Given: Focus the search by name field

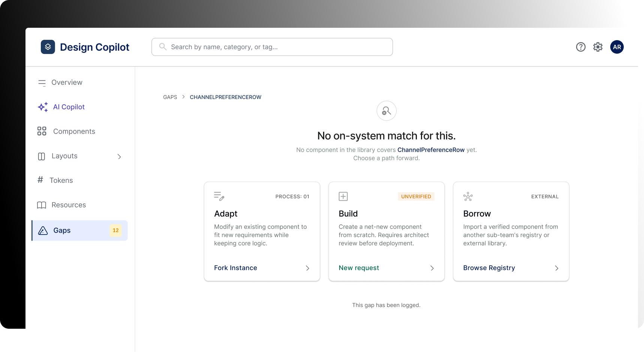Looking at the screenshot, I should tap(272, 47).
